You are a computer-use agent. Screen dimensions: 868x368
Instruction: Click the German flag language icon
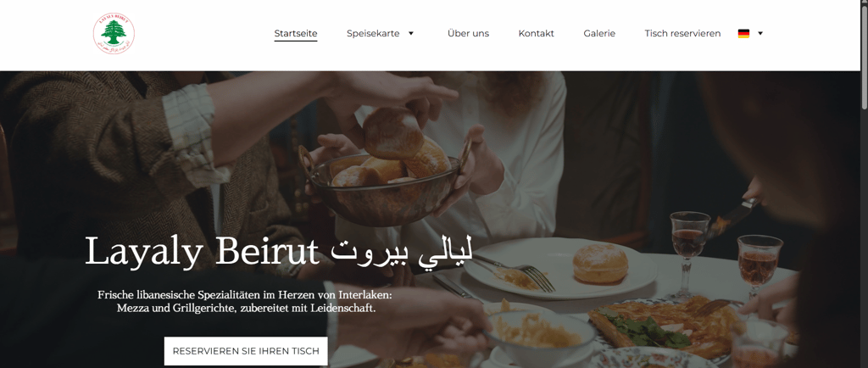(x=743, y=33)
